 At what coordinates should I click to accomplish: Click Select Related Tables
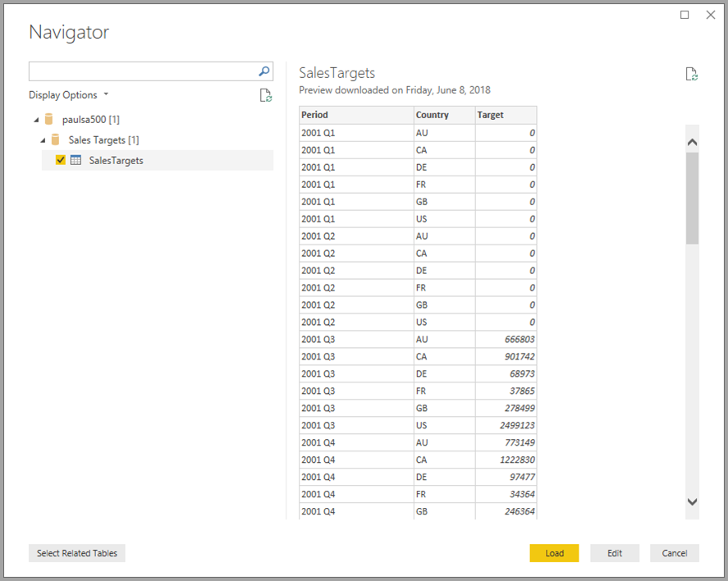pyautogui.click(x=76, y=553)
